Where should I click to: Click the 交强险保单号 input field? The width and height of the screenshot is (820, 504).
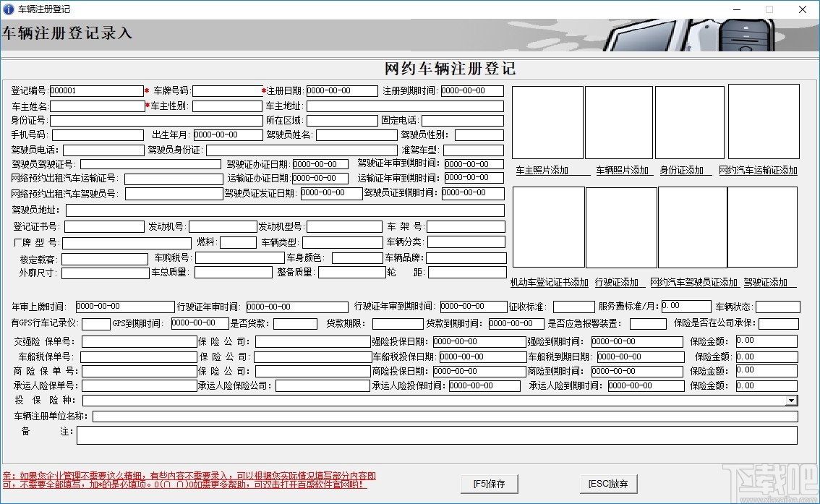pos(139,342)
